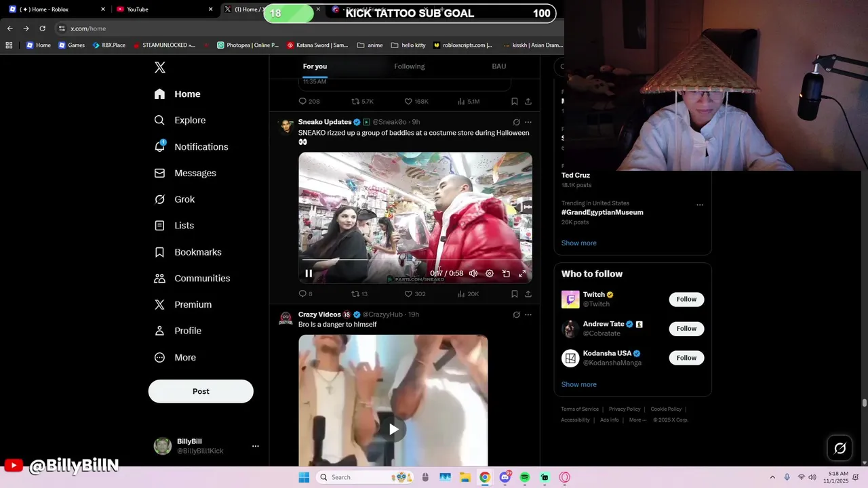Open Profile in the sidebar
868x488 pixels.
[x=178, y=331]
